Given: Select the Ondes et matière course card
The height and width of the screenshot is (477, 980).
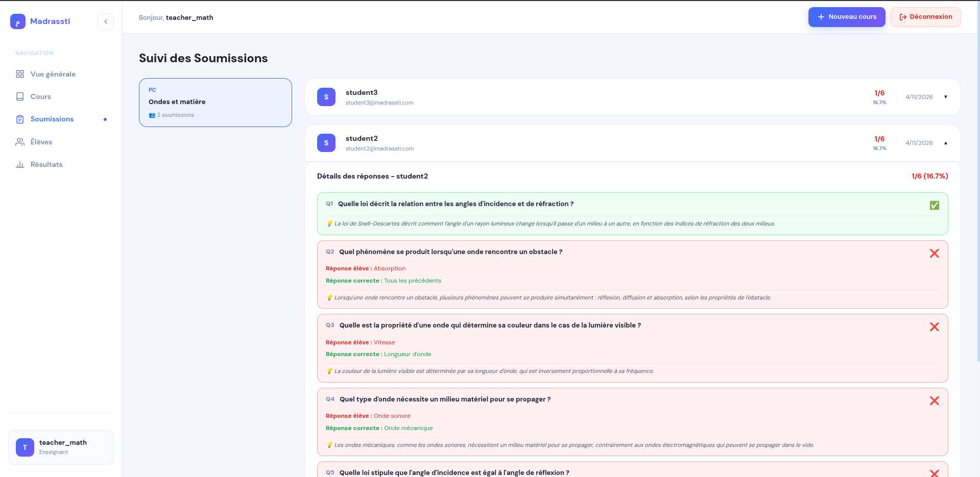Looking at the screenshot, I should (216, 103).
